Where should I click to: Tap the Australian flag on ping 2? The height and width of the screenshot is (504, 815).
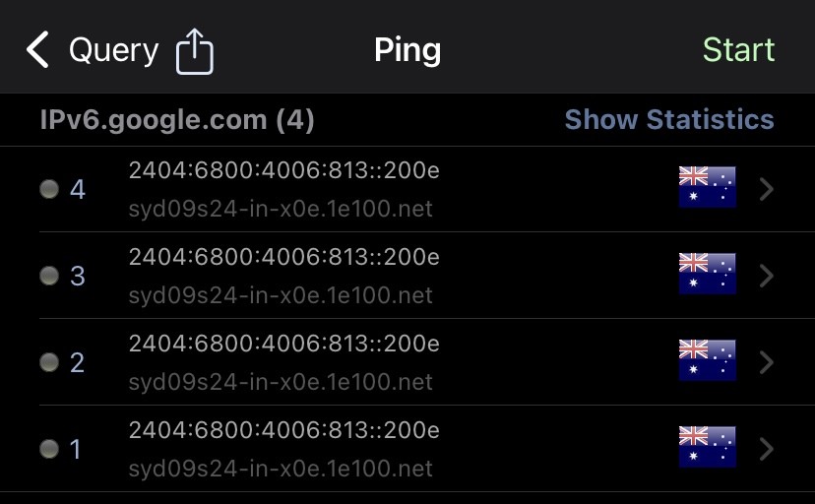(x=707, y=361)
